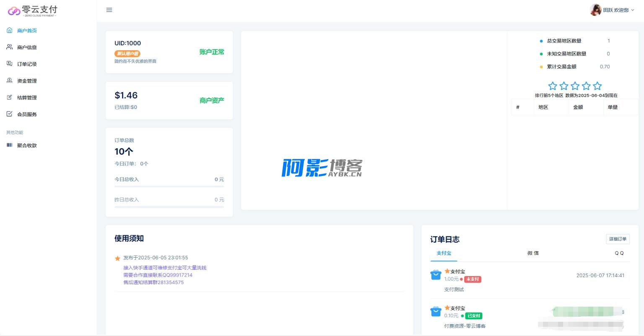Switch to the QQ order log tab
This screenshot has width=644, height=336.
point(619,253)
